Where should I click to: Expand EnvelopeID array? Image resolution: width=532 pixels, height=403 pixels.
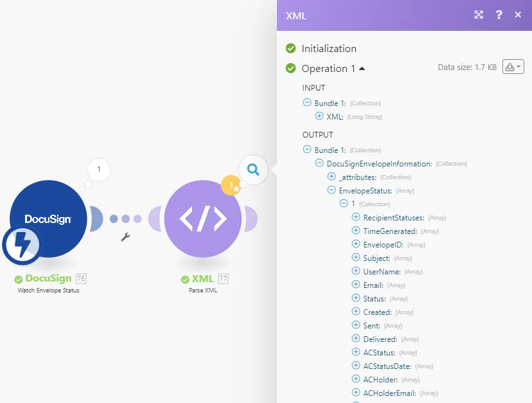[355, 244]
